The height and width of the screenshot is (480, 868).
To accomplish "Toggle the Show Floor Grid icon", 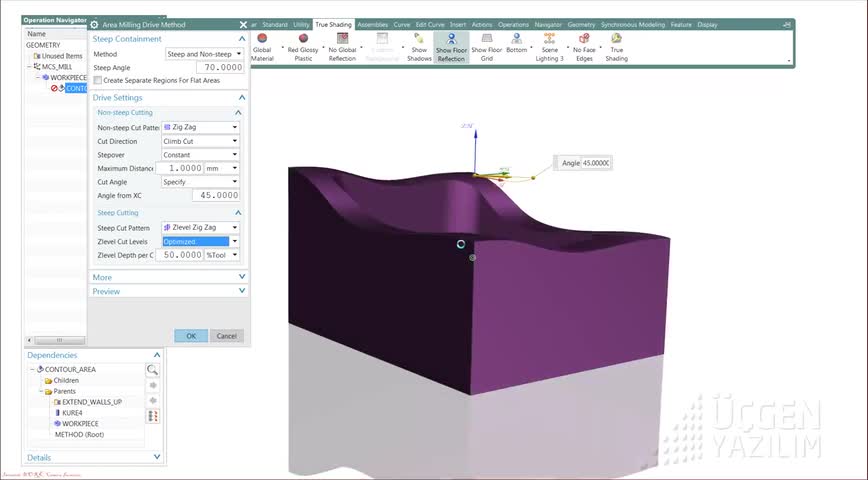I will click(x=487, y=38).
